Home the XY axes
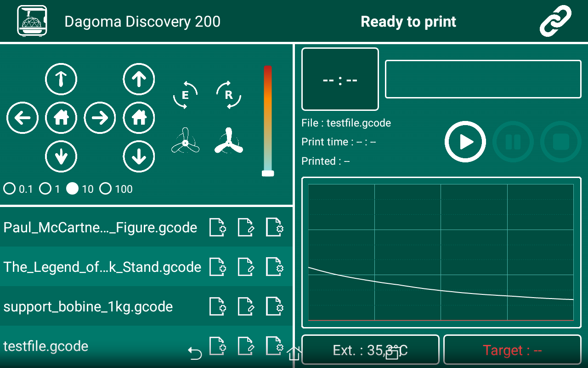The image size is (588, 368). point(61,118)
